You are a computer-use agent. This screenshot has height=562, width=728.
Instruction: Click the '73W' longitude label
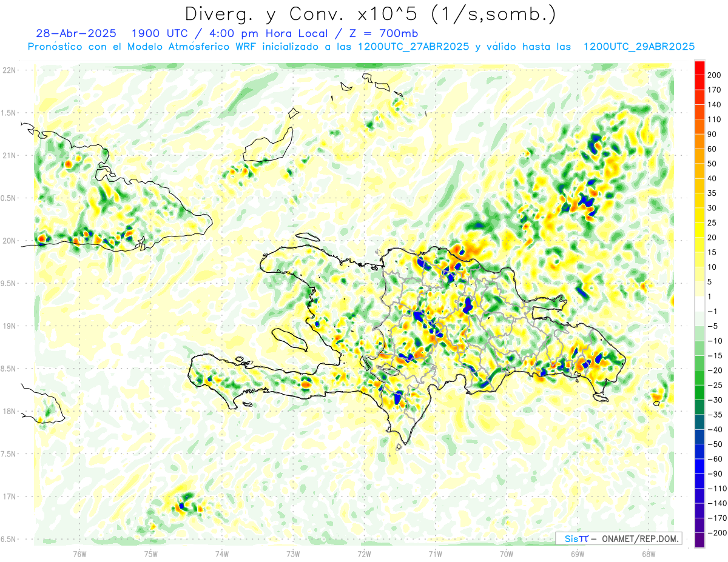tap(293, 554)
